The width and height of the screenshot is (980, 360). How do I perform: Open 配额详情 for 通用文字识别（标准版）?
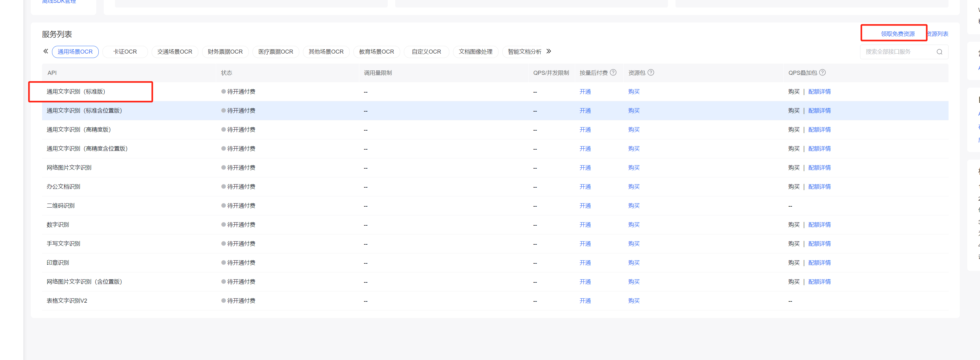coord(819,92)
